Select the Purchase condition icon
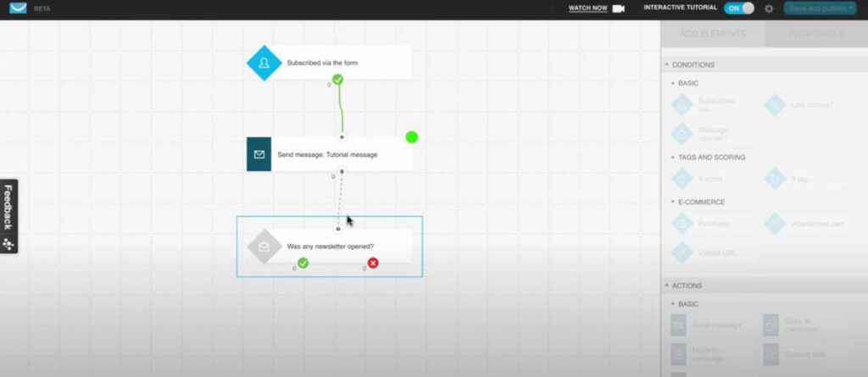This screenshot has height=377, width=868. (x=682, y=224)
